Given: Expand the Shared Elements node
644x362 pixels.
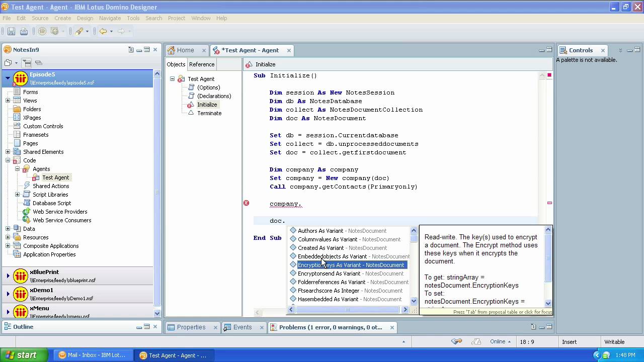Looking at the screenshot, I should click(x=8, y=152).
